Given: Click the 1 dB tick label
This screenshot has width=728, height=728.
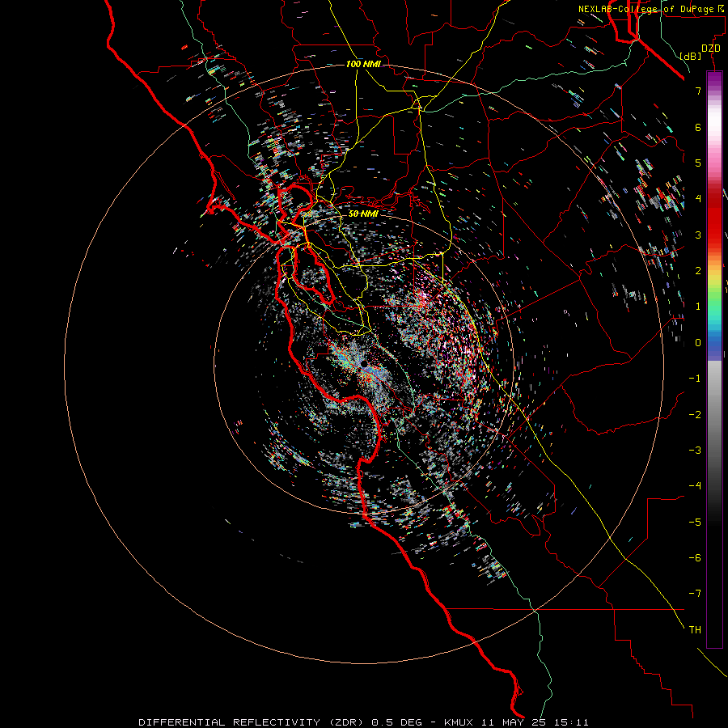Looking at the screenshot, I should tap(698, 307).
